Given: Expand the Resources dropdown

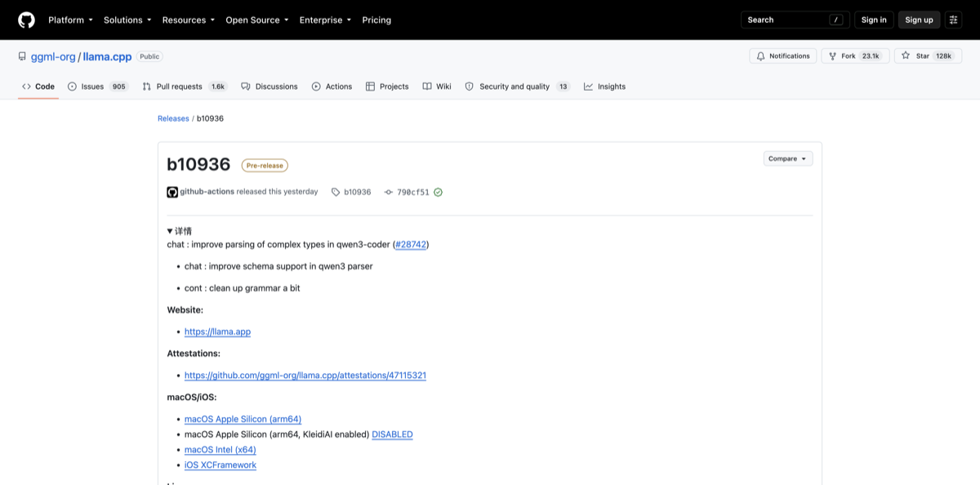Looking at the screenshot, I should point(189,20).
